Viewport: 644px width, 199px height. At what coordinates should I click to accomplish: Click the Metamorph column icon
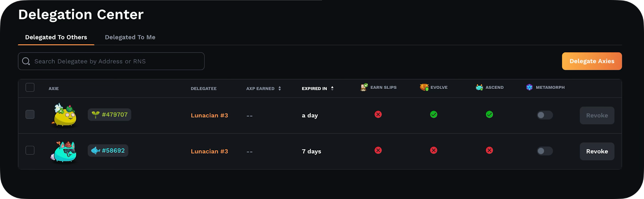(x=529, y=87)
